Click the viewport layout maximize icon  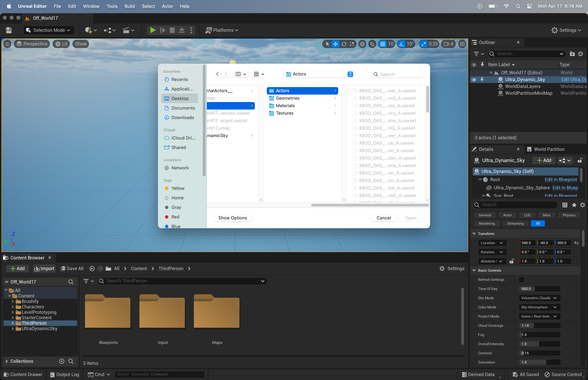click(x=462, y=44)
